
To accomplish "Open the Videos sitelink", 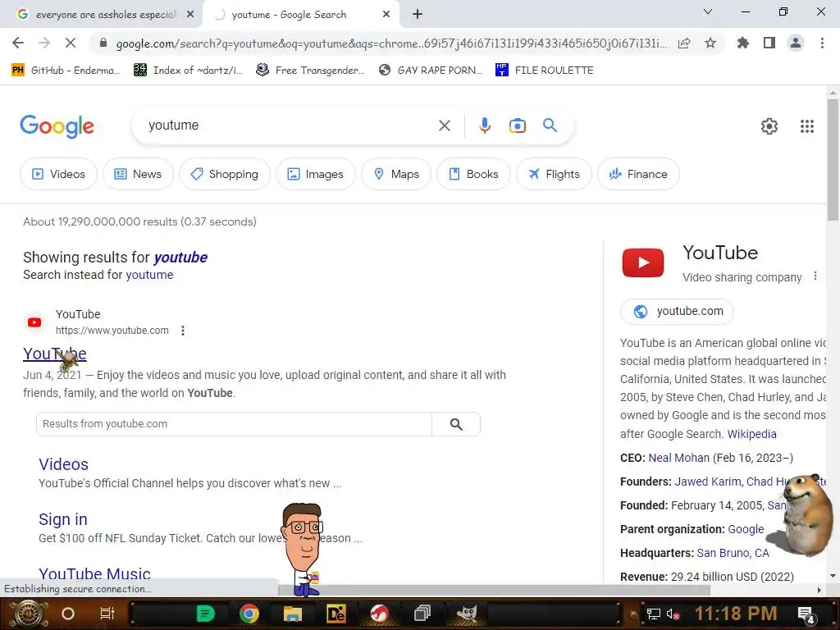I will pos(63,464).
